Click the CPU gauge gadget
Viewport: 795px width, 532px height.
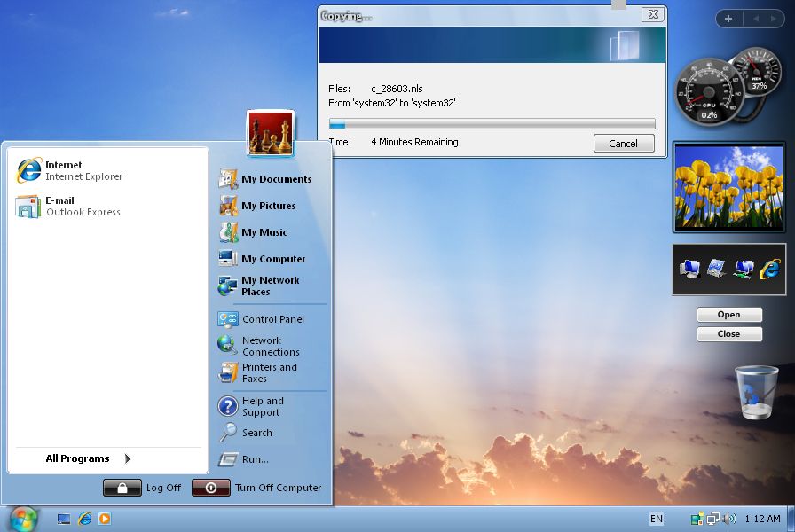coord(709,92)
